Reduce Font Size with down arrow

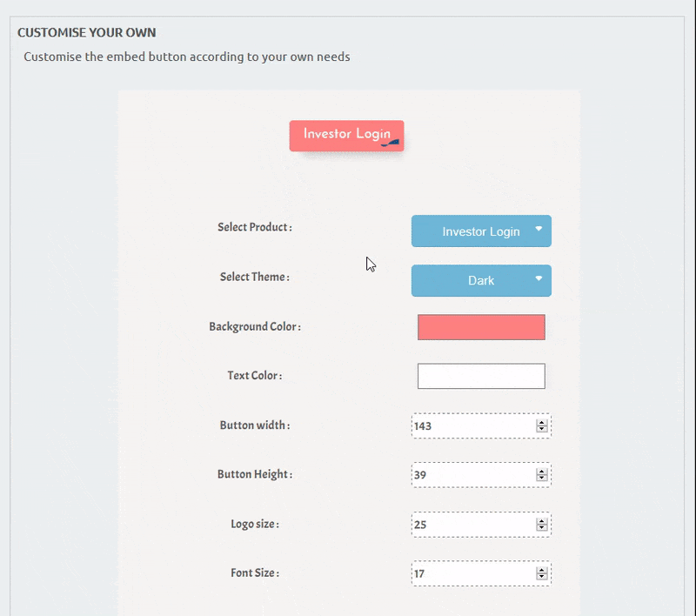point(542,578)
